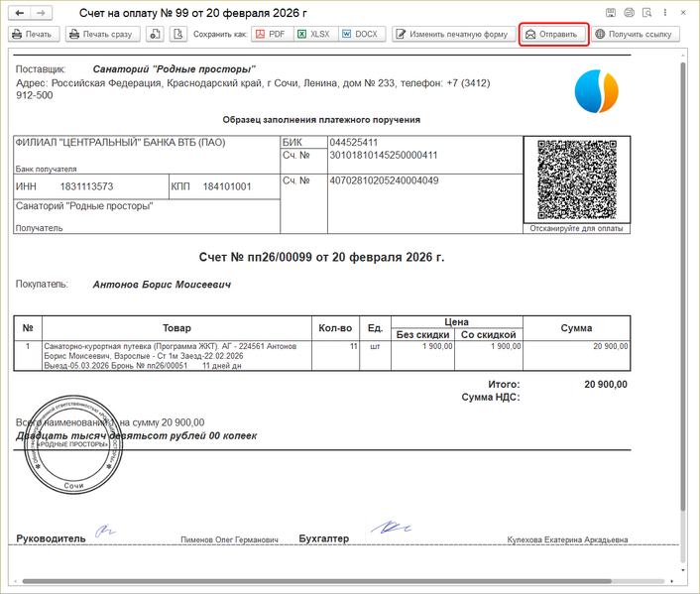This screenshot has height=594, width=700.
Task: Click the floppy disk save icon
Action: coord(610,13)
